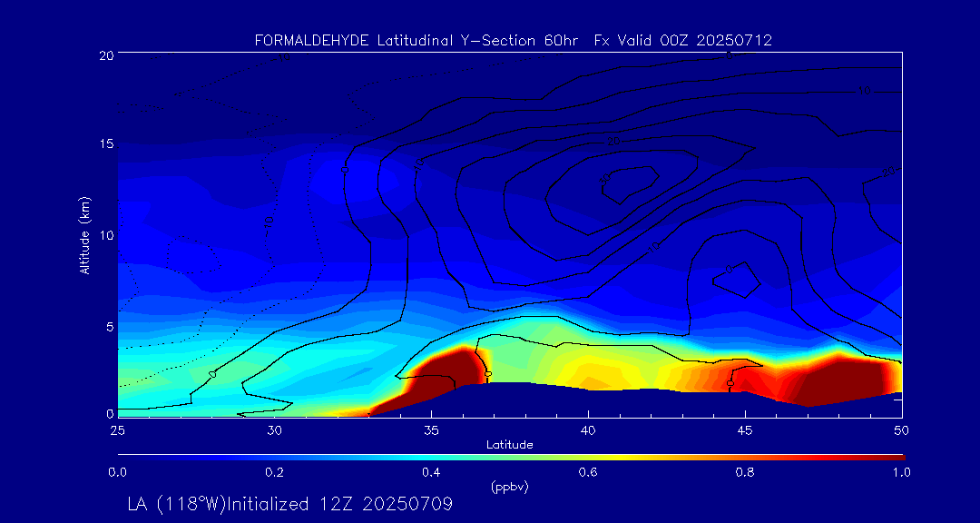
Task: Select the altitude axis tick labeled 20
Action: [105, 55]
